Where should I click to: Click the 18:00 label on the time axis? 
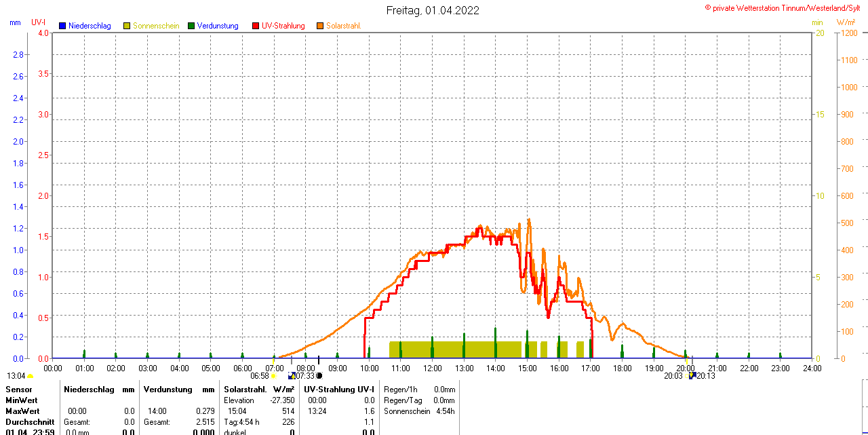[x=622, y=368]
